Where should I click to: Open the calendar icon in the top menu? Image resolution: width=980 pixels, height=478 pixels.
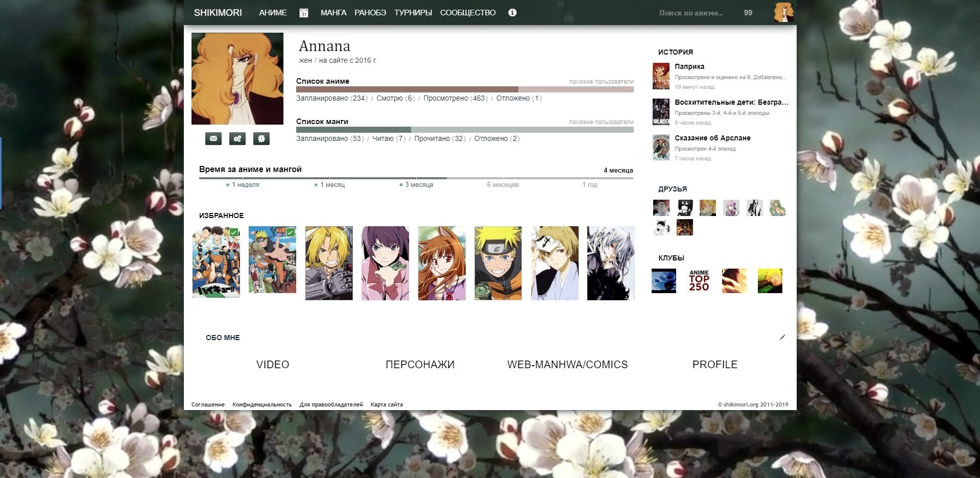click(304, 13)
